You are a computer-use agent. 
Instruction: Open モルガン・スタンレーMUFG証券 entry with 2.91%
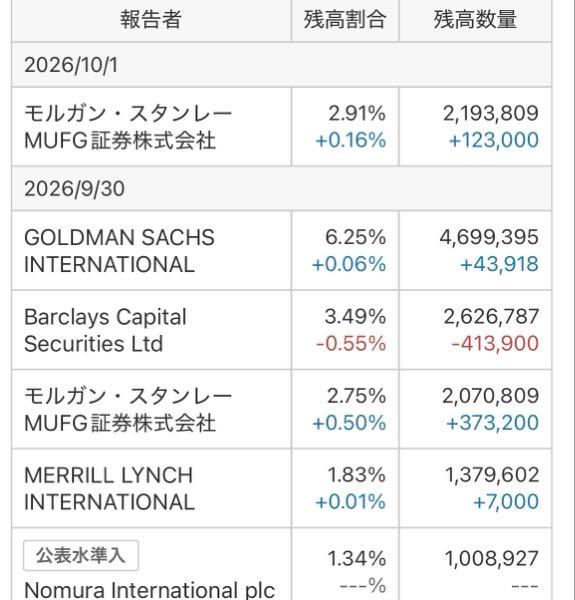tap(128, 127)
